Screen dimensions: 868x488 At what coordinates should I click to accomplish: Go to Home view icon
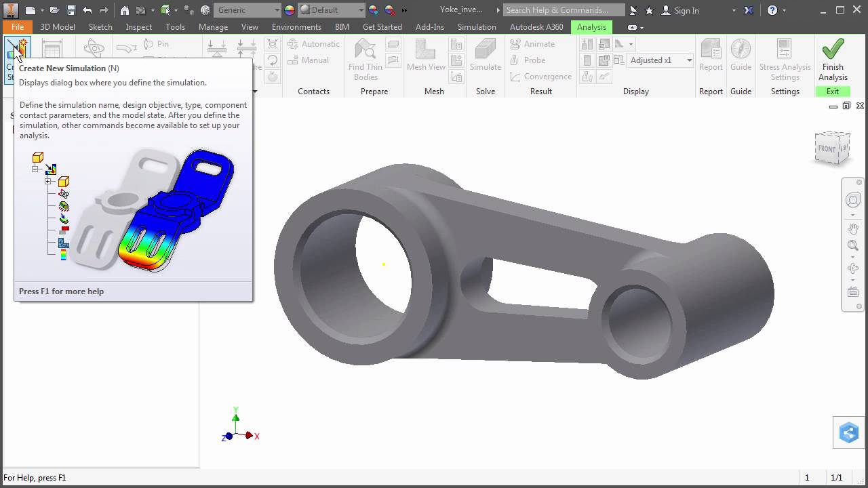[x=124, y=10]
